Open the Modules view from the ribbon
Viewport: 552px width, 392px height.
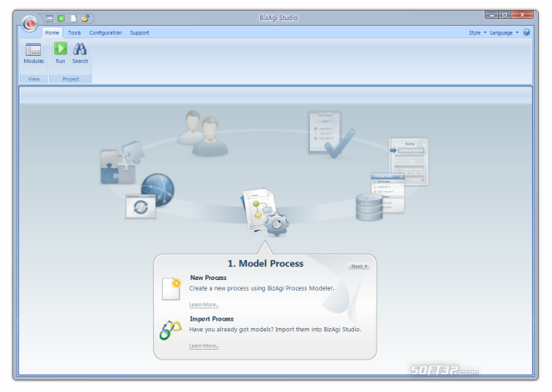(34, 53)
